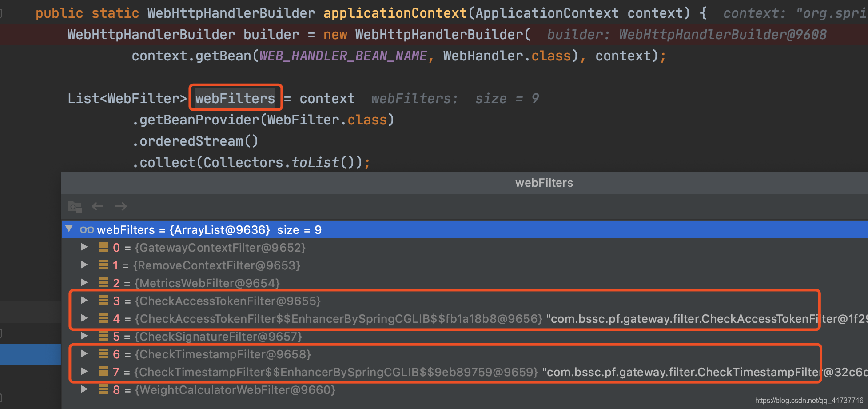Expand entry 3 CheckAccessTokenFilter@9655

click(84, 300)
